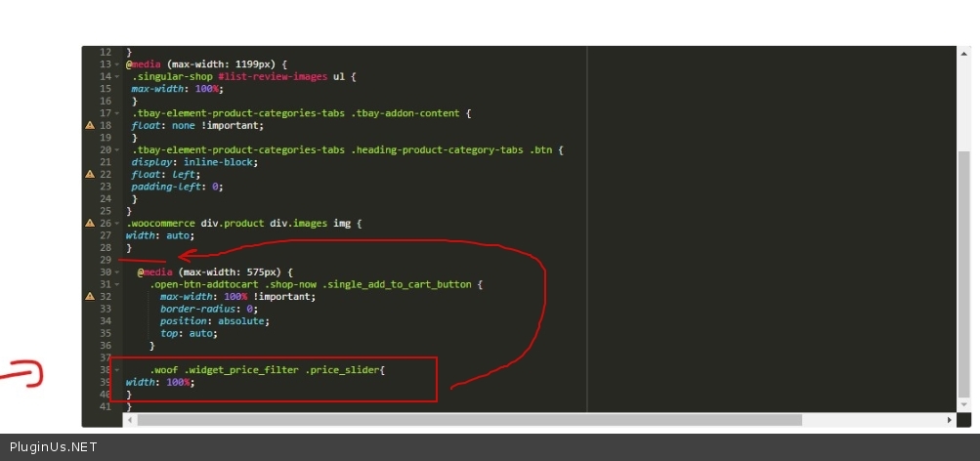Image resolution: width=980 pixels, height=461 pixels.
Task: Click the horizontal scrollbar left arrow
Action: pyautogui.click(x=129, y=420)
